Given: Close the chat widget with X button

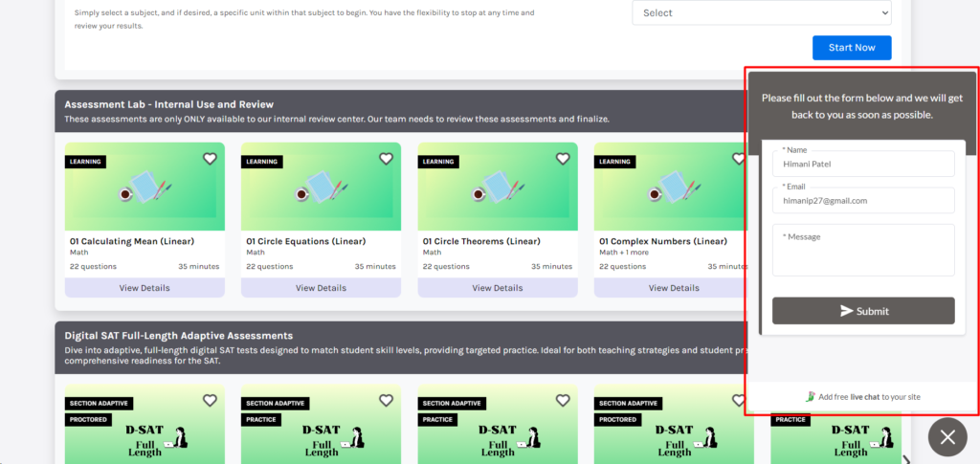Looking at the screenshot, I should point(947,437).
